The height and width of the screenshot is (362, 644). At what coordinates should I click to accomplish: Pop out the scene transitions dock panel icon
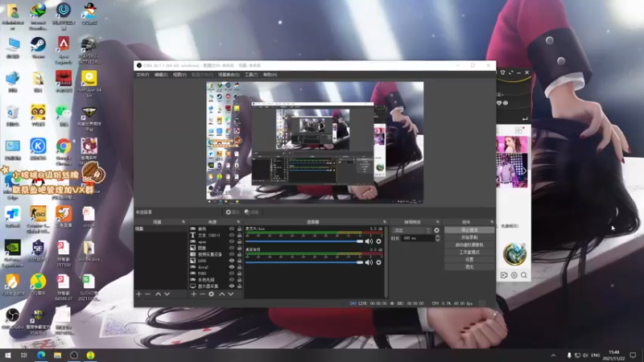click(x=438, y=222)
